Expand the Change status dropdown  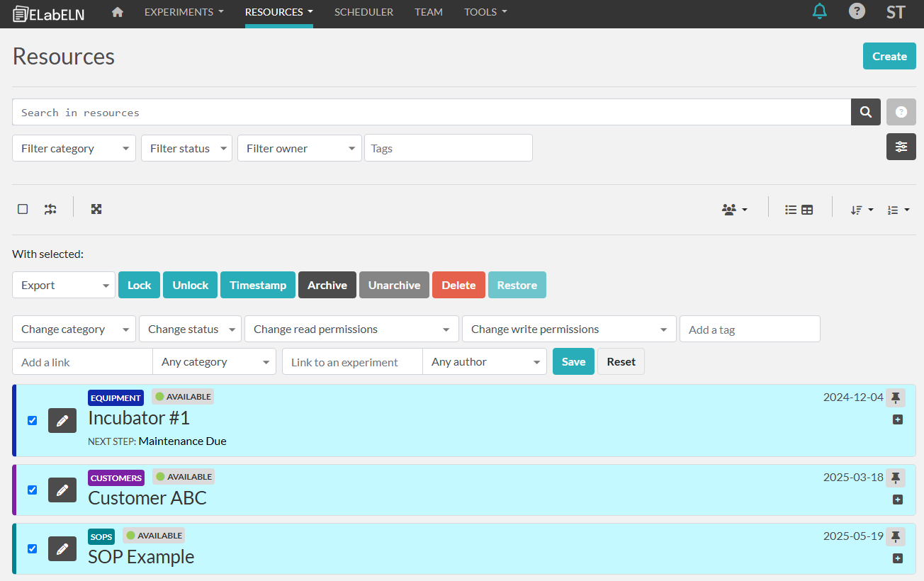[190, 329]
